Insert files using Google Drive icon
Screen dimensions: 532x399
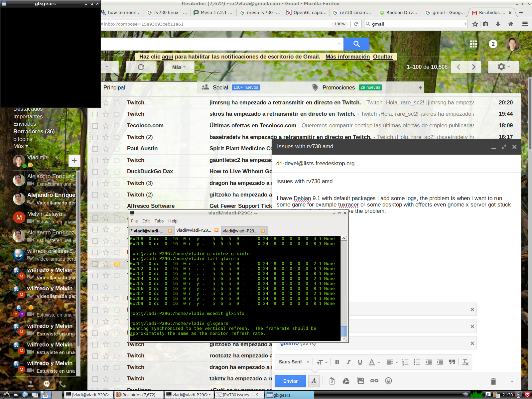point(346,381)
